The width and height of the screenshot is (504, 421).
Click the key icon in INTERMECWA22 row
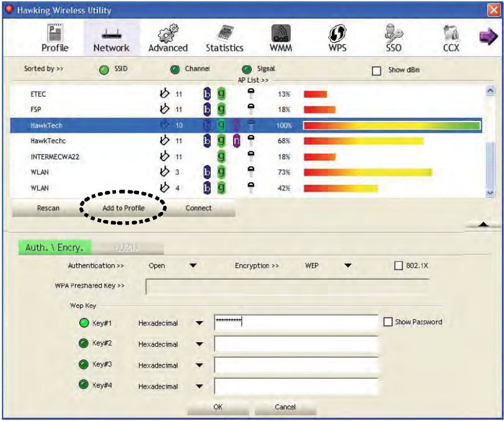coord(251,156)
